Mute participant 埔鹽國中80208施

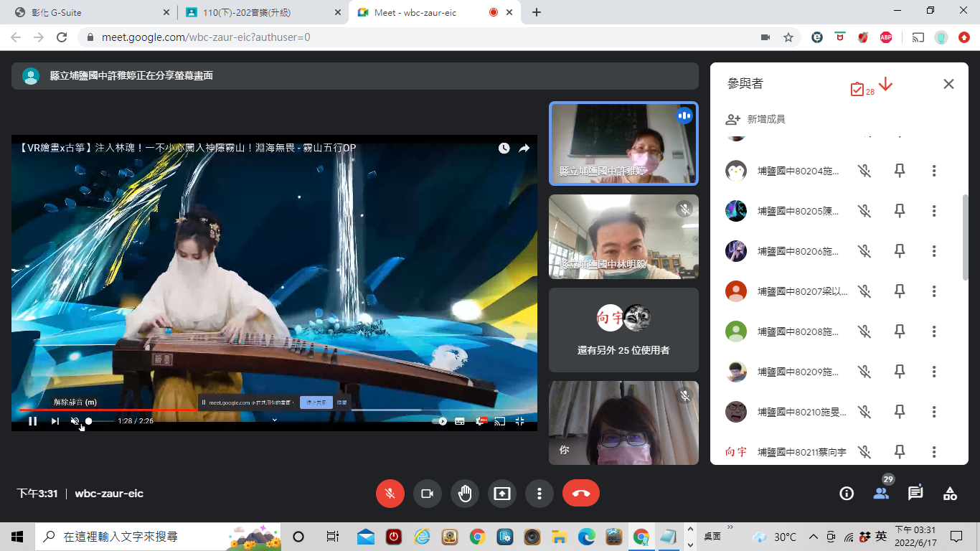864,331
